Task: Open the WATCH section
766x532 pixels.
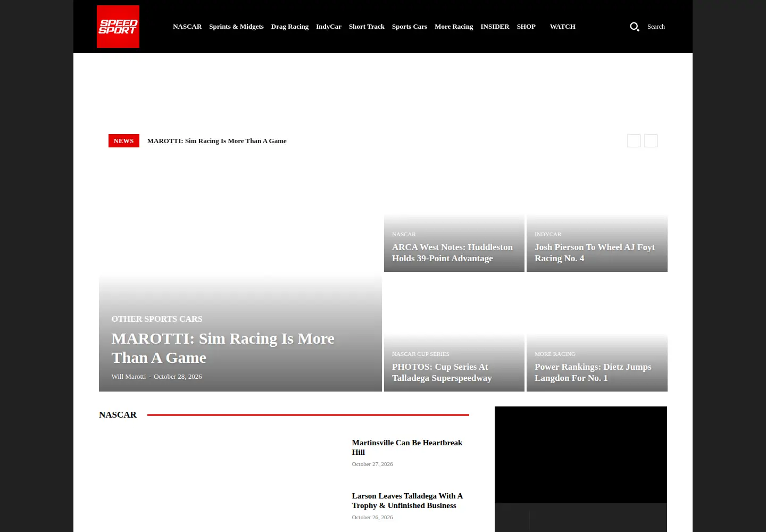Action: click(563, 27)
